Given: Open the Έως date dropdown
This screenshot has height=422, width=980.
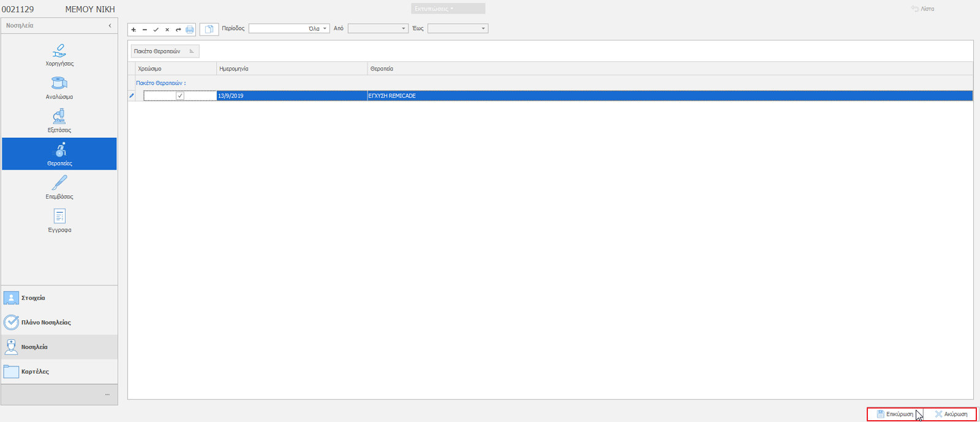Looking at the screenshot, I should (483, 29).
